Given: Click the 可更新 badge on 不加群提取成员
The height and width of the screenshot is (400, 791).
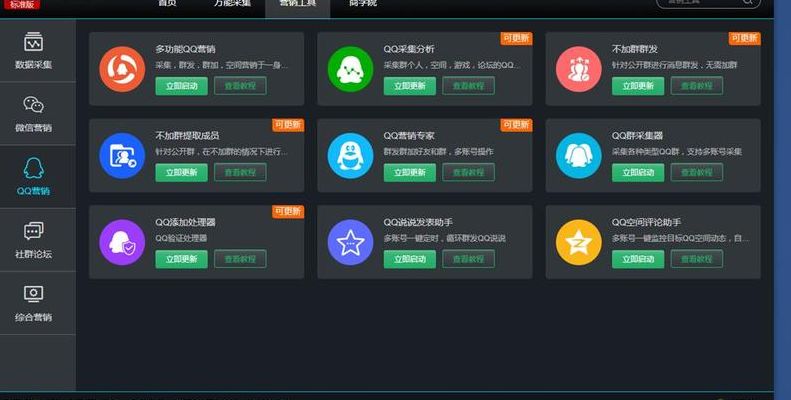Looking at the screenshot, I should pos(288,125).
